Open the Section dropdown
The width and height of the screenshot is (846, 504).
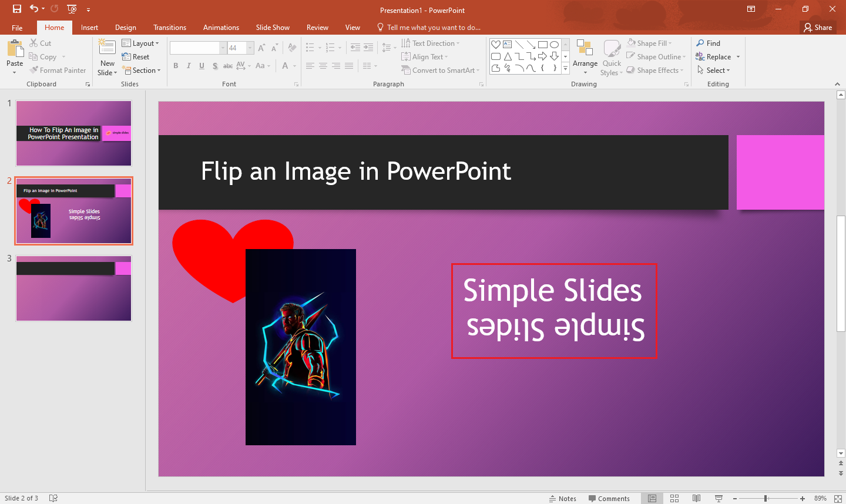pyautogui.click(x=142, y=70)
